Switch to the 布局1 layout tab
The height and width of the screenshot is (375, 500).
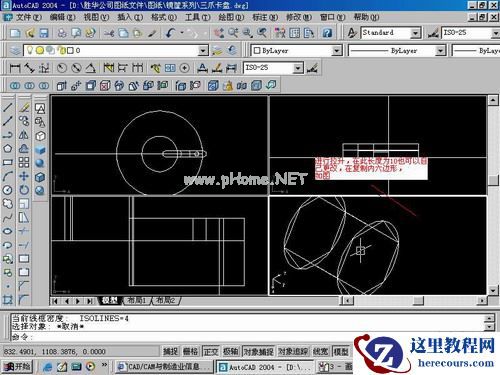[137, 301]
